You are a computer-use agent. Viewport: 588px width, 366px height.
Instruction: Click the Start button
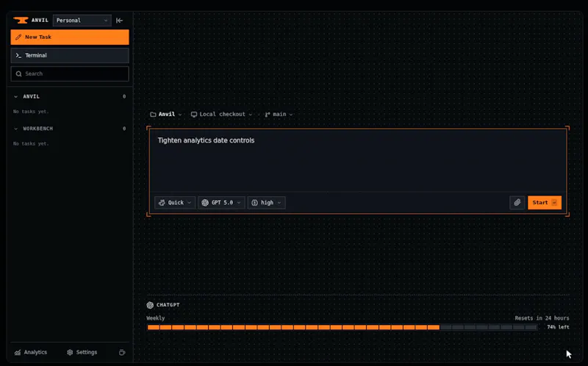[545, 203]
